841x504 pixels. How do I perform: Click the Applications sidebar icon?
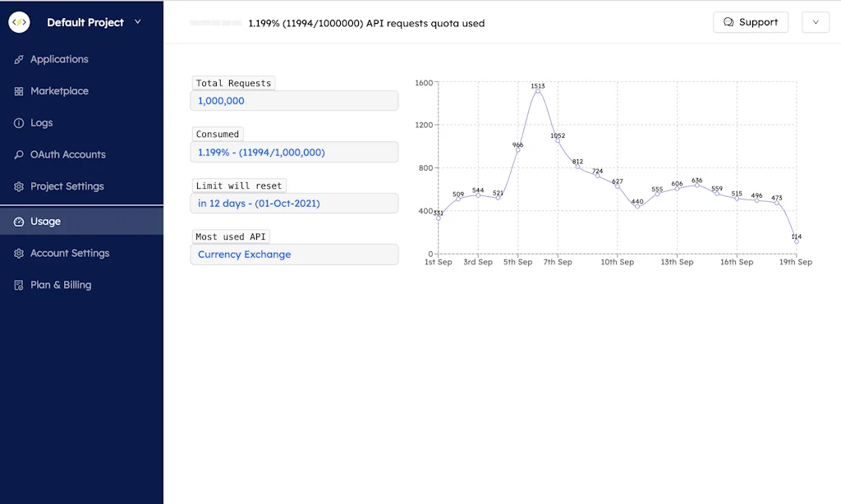(x=20, y=59)
